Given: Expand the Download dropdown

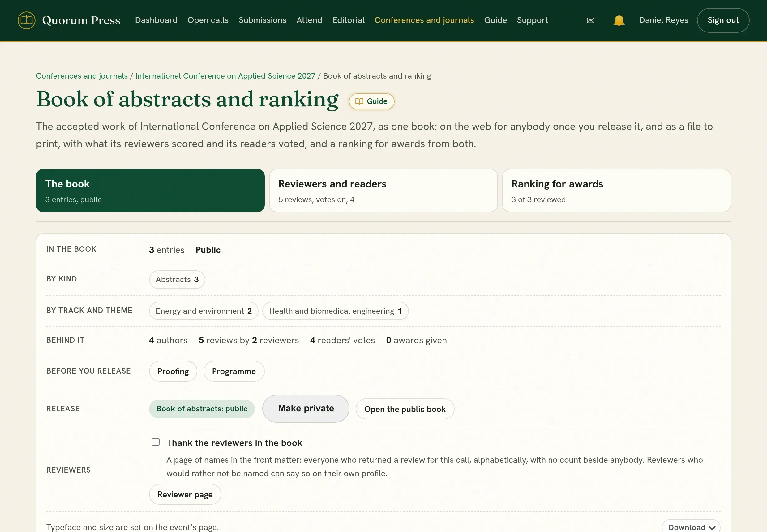Looking at the screenshot, I should pos(691,527).
